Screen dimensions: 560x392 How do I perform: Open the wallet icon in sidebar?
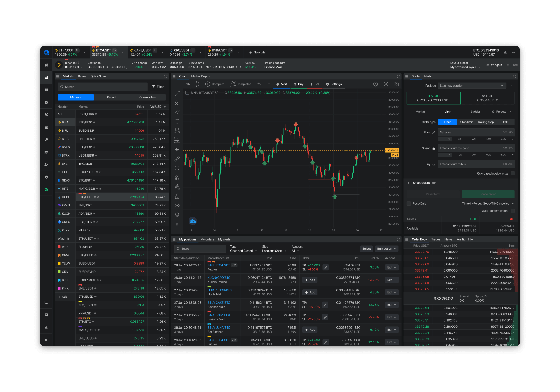46,127
